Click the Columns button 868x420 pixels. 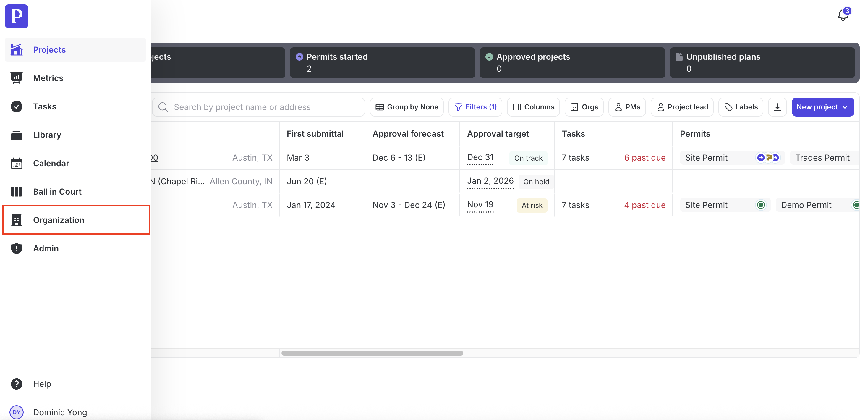point(533,107)
